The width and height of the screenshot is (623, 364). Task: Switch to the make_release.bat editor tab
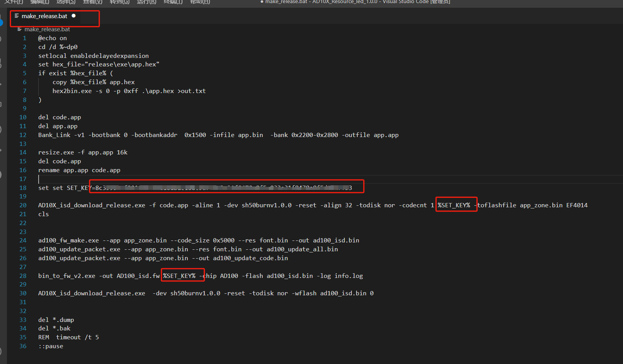[45, 16]
